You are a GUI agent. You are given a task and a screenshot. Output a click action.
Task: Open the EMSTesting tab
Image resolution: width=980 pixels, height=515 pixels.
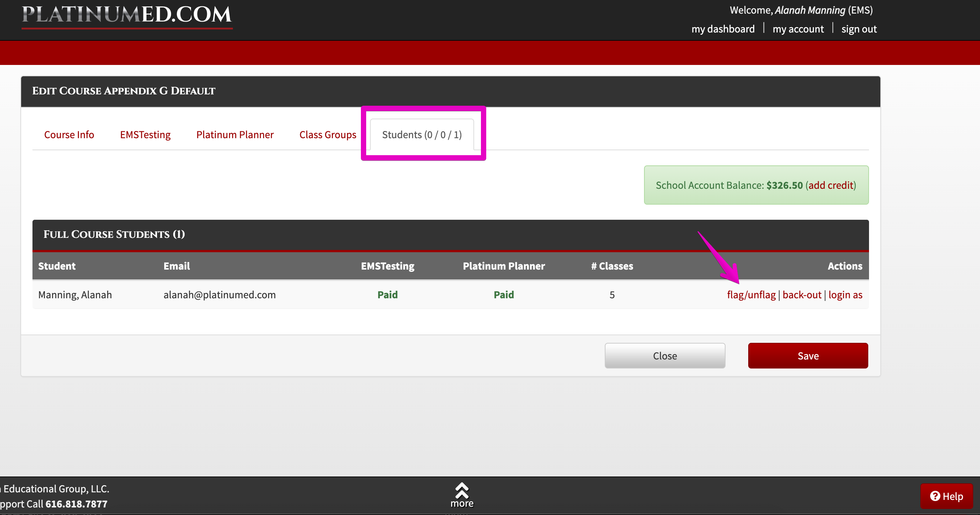[x=145, y=134]
